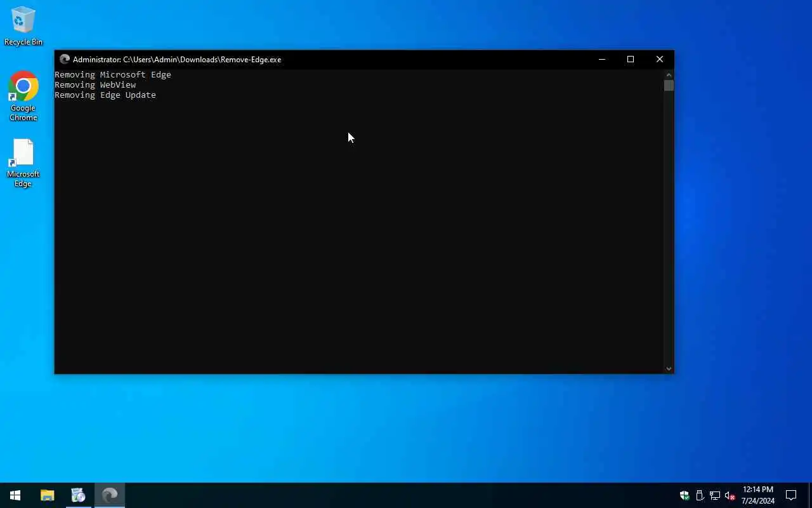Open the Windows Start menu
Viewport: 812px width, 508px height.
(15, 495)
